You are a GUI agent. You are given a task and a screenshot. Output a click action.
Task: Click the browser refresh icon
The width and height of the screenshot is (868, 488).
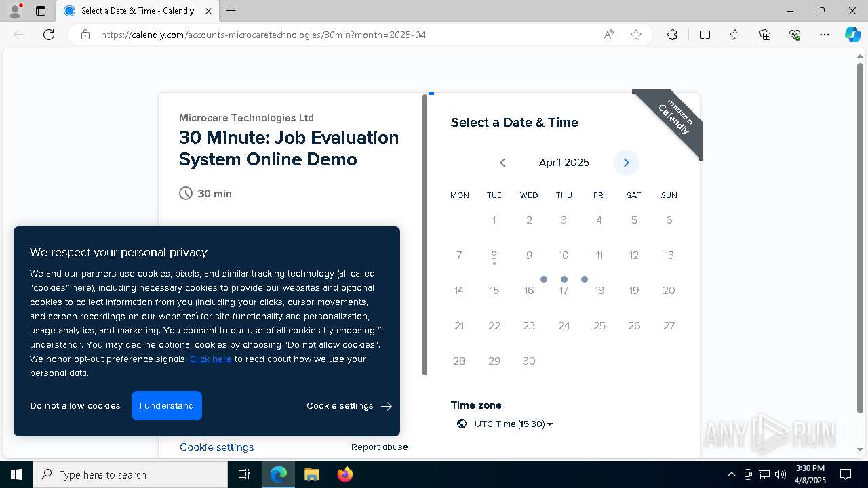click(x=49, y=35)
